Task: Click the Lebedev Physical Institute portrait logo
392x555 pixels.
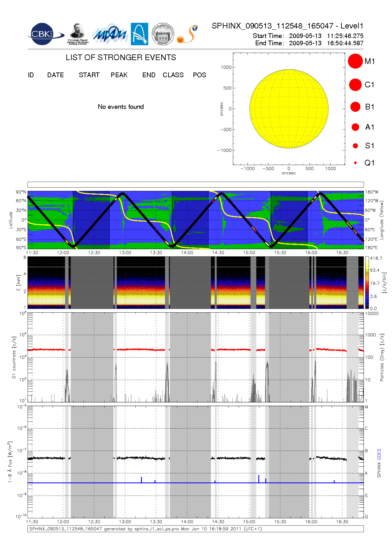Action: pos(78,34)
